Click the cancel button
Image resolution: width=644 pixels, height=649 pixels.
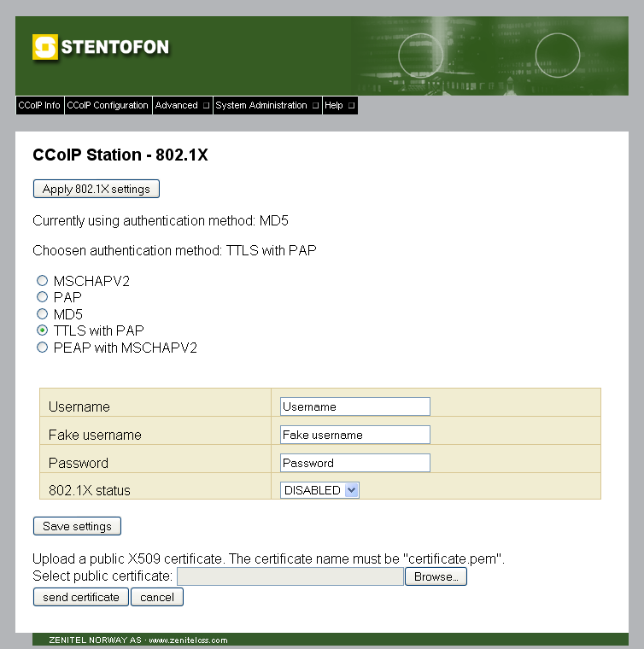157,597
